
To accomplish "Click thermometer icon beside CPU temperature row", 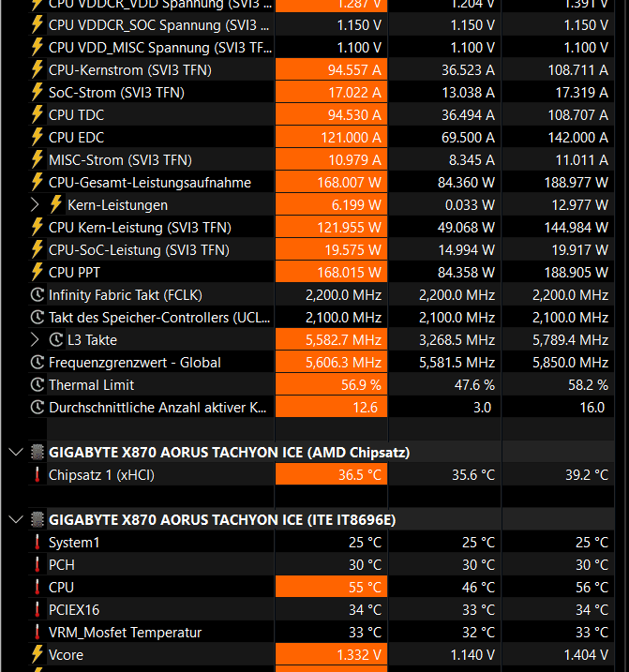I will coord(37,587).
